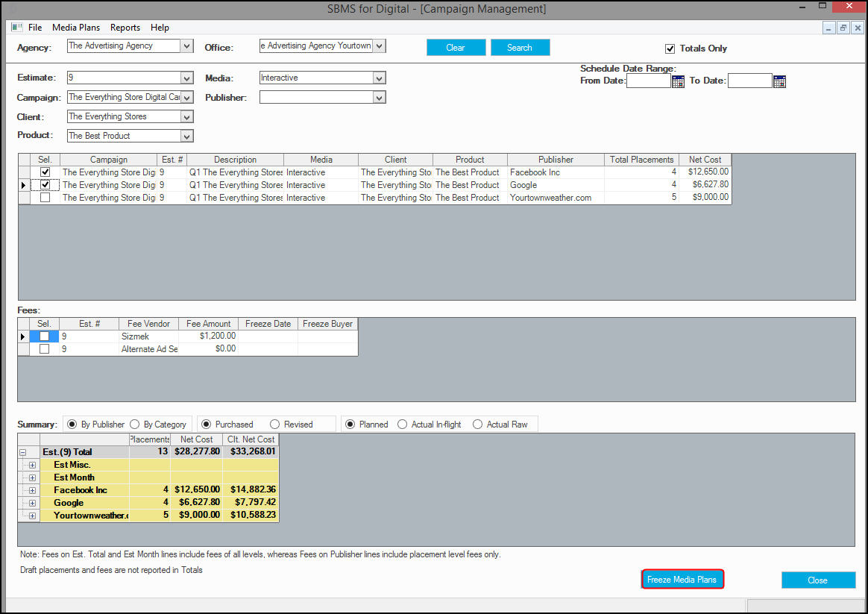Screen dimensions: 868x614
Task: Restore the inner Campaign Management window
Action: click(843, 28)
